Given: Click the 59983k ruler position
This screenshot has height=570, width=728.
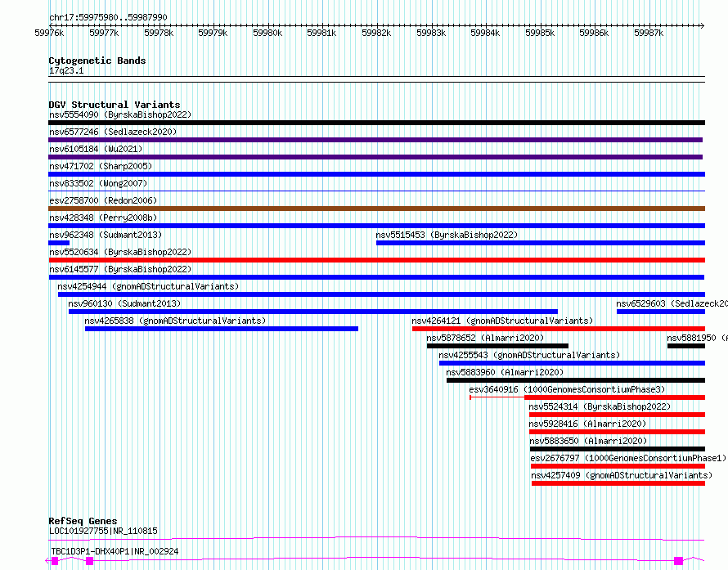Looking at the screenshot, I should tap(431, 33).
